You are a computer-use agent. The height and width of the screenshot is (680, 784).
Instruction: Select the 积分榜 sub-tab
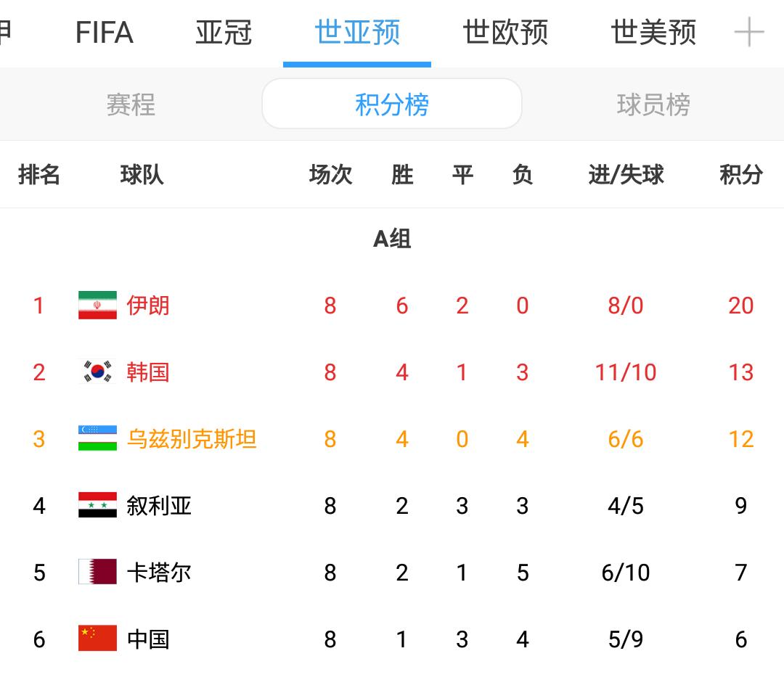click(x=391, y=104)
